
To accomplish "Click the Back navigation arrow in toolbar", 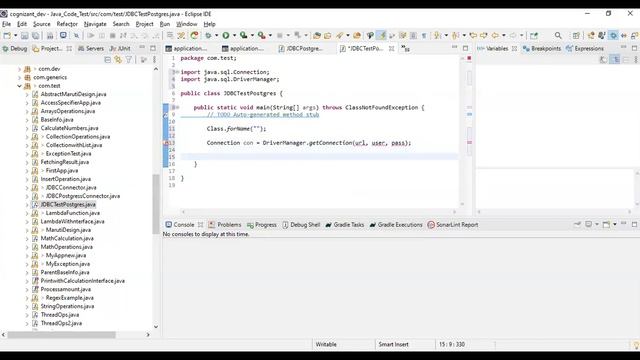I will click(x=495, y=36).
